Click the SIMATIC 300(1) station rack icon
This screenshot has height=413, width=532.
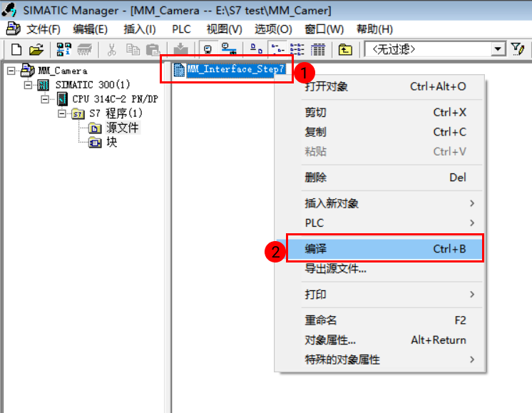43,84
